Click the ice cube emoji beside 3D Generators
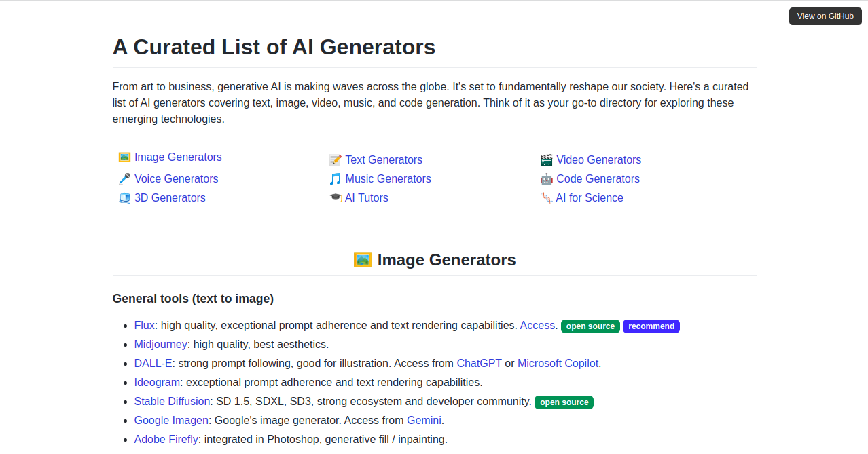The width and height of the screenshot is (868, 454). (x=124, y=198)
